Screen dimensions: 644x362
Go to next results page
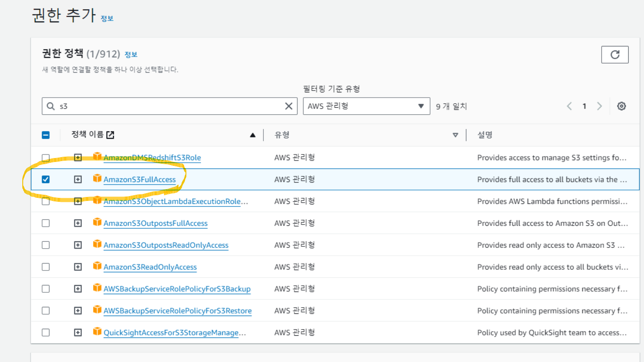599,106
